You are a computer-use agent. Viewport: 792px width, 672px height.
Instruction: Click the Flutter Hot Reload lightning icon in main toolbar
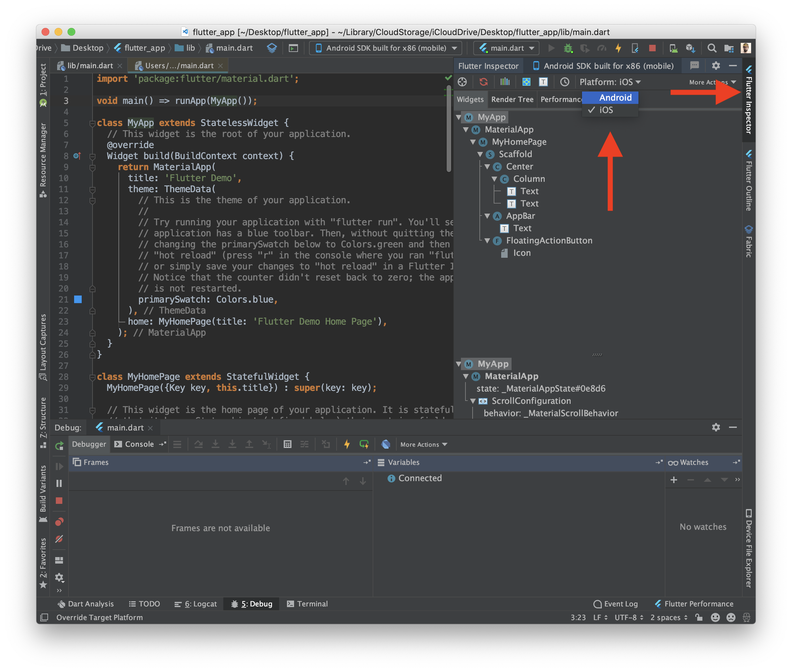pos(618,48)
